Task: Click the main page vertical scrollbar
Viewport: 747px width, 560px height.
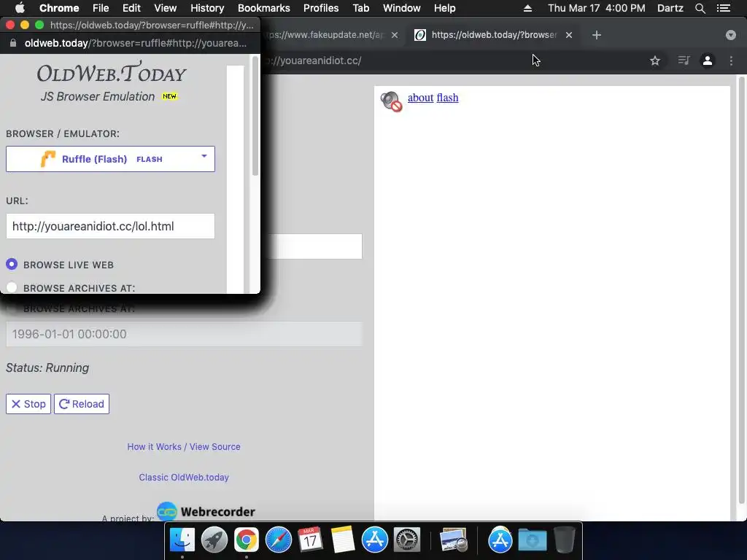Action: point(741,290)
